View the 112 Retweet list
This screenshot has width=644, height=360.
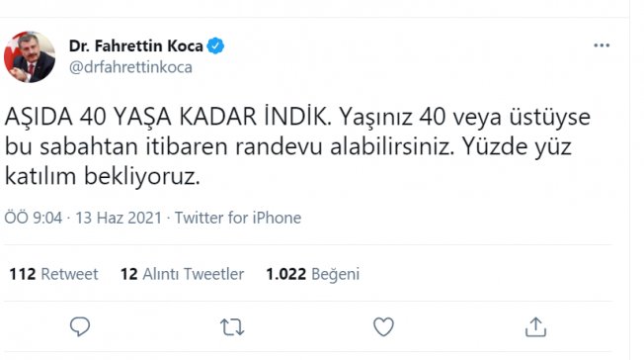pos(53,274)
